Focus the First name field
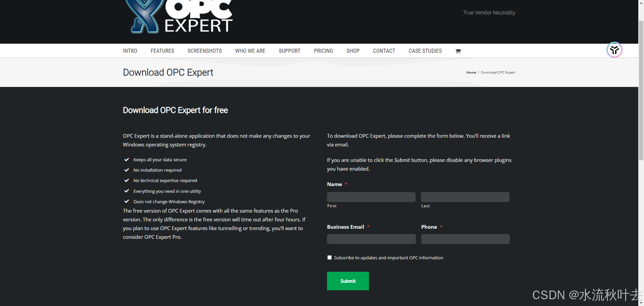The width and height of the screenshot is (644, 306). click(371, 197)
